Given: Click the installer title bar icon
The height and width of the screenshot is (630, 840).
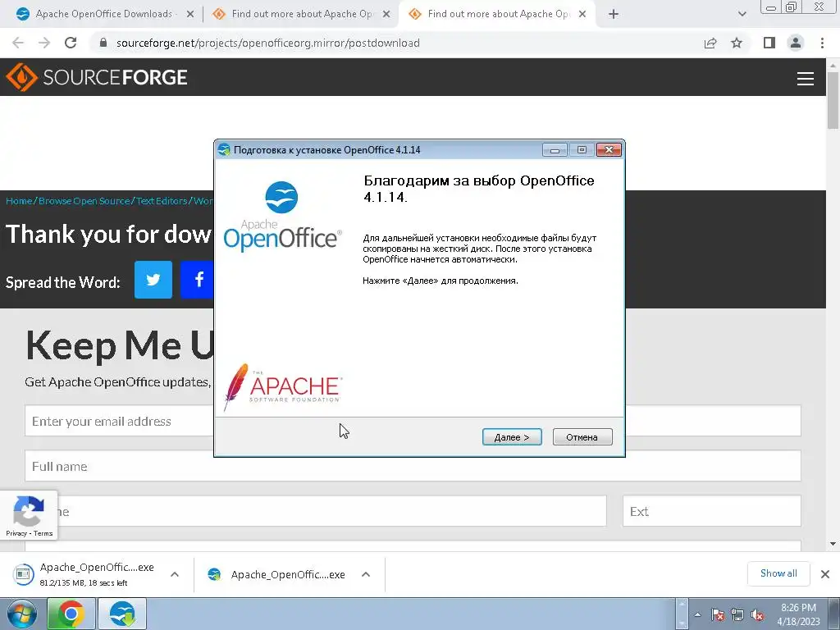Looking at the screenshot, I should pos(224,150).
